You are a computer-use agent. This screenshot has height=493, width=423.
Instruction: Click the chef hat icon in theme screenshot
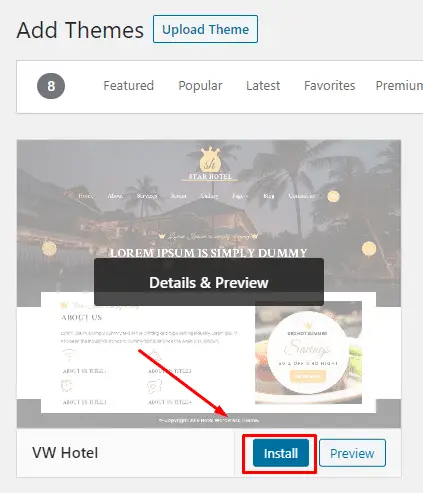(x=154, y=386)
